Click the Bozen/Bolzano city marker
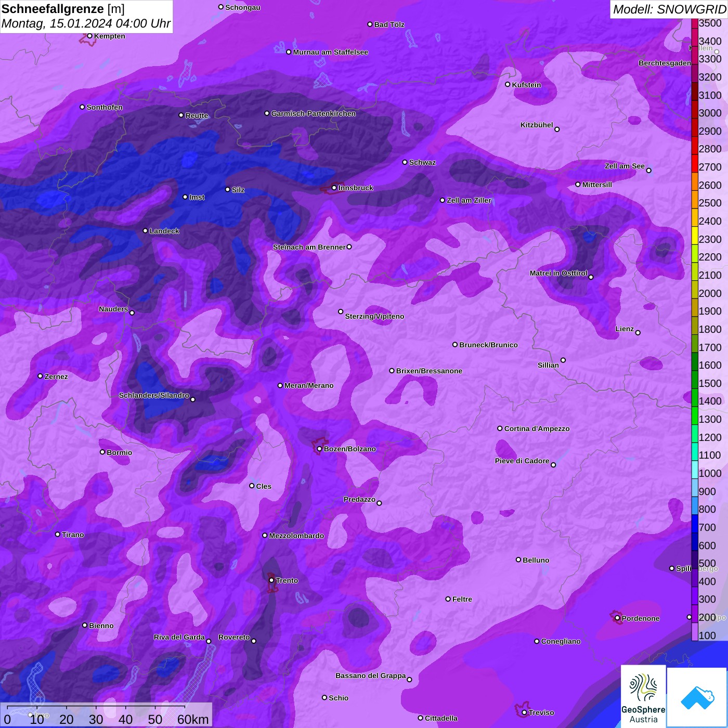 pyautogui.click(x=320, y=449)
